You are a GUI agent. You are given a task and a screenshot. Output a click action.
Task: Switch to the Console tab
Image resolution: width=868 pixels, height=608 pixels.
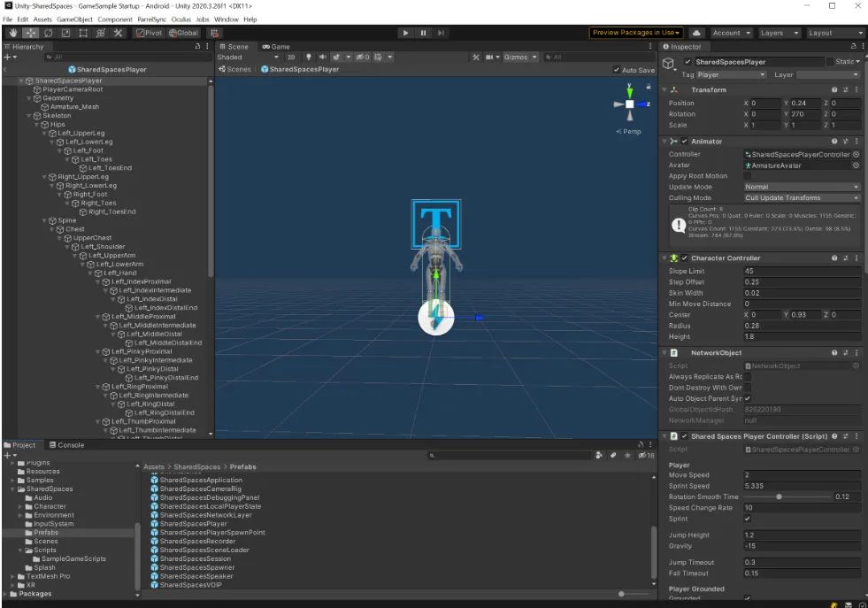[67, 445]
